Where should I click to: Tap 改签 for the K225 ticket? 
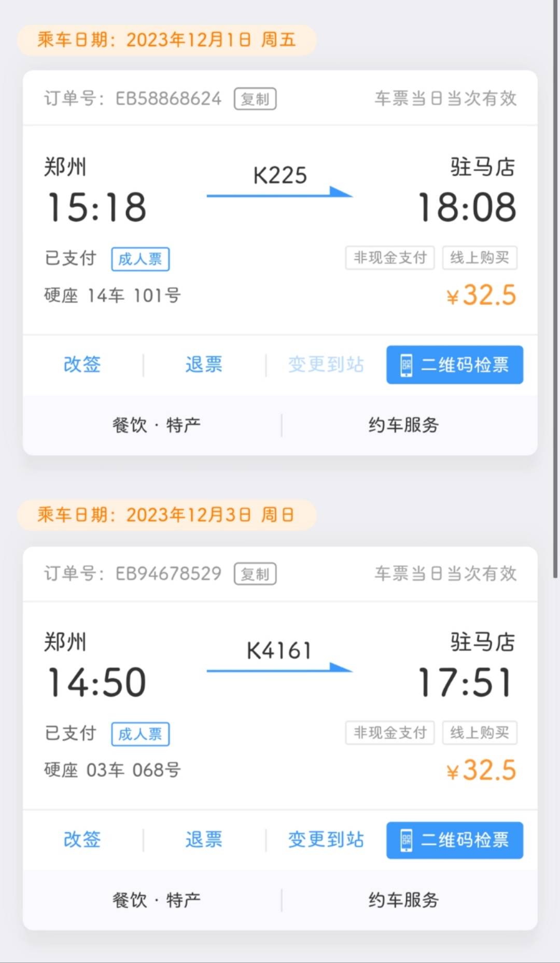[82, 365]
